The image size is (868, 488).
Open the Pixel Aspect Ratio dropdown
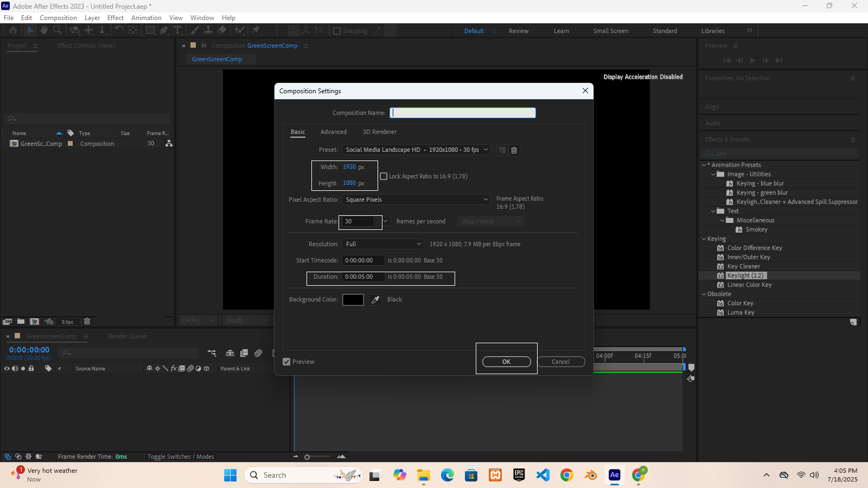point(416,200)
